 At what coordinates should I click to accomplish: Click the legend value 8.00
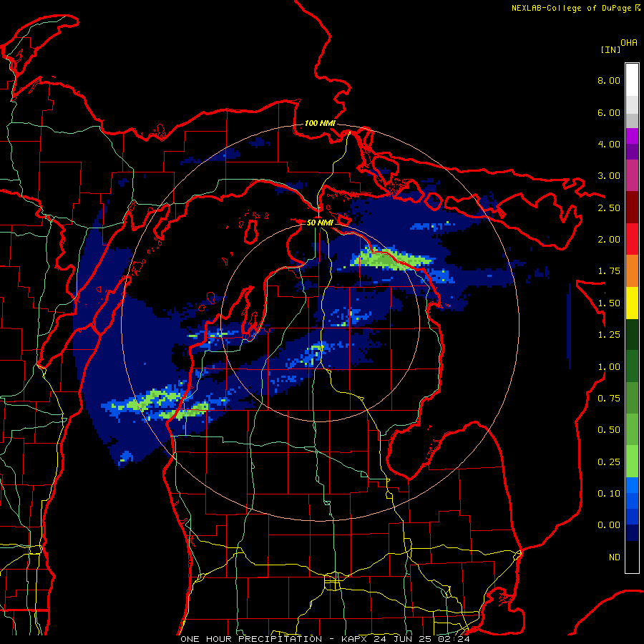(x=609, y=80)
